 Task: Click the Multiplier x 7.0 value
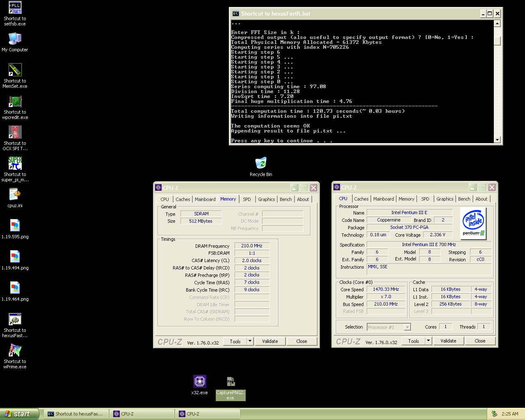point(386,297)
